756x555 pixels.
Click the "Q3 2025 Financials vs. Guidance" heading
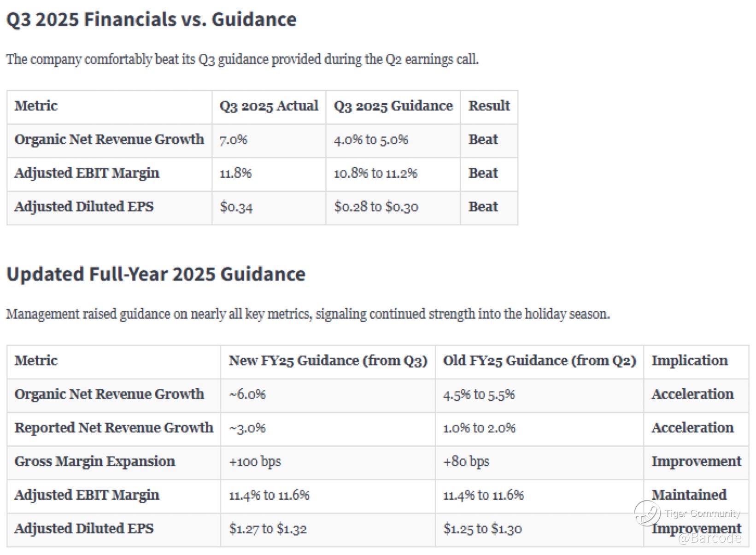[x=152, y=19]
